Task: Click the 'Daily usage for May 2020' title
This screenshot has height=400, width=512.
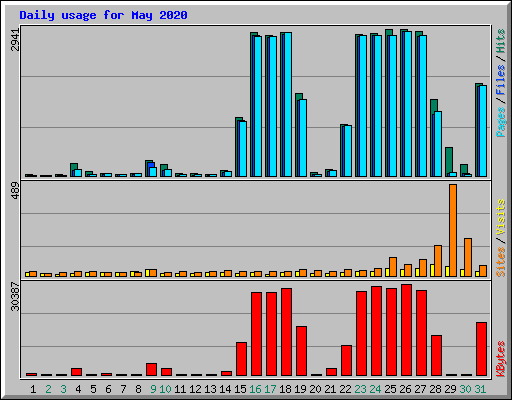Action: 103,15
